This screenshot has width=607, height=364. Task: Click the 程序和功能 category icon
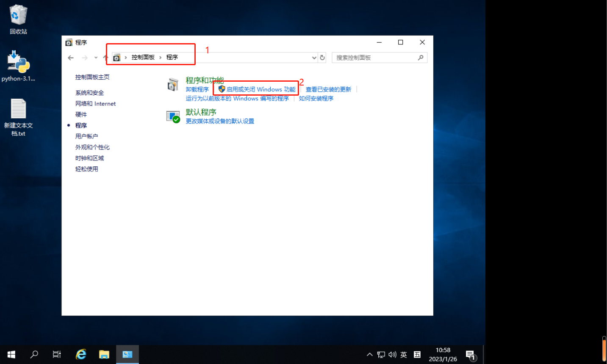[173, 85]
